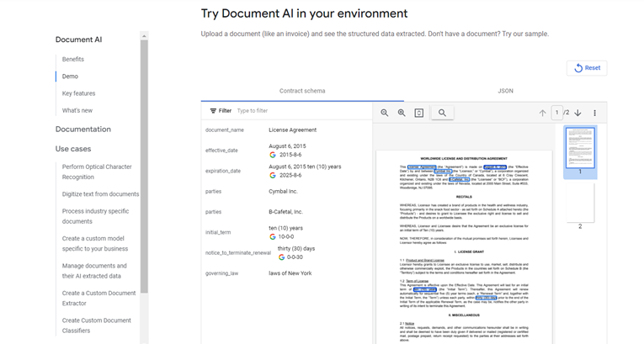Screen dimensions: 644x344
Task: Click the document page preview
Action: 464,247
